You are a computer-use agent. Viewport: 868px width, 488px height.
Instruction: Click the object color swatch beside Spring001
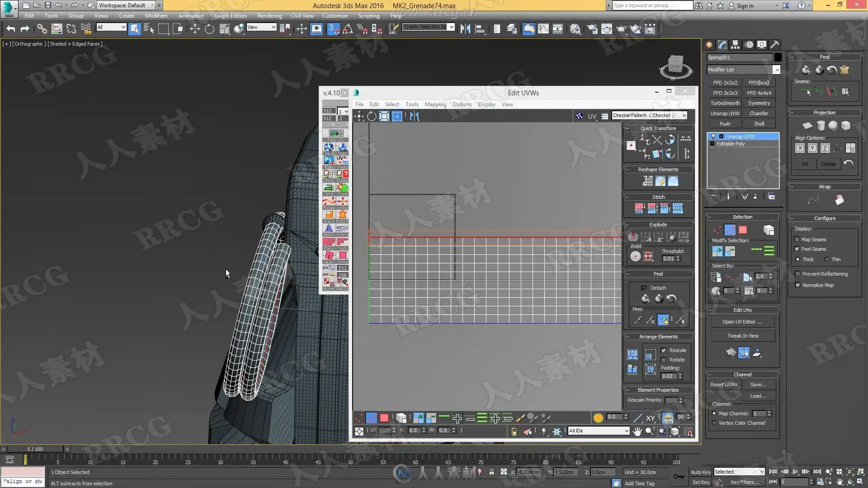pos(778,57)
